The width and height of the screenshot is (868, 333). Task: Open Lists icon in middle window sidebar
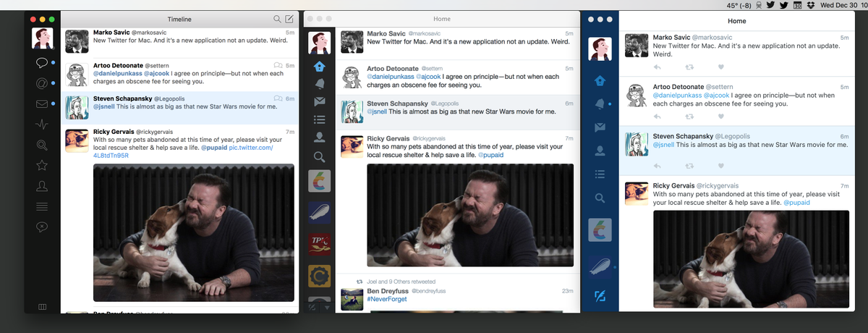tap(319, 119)
